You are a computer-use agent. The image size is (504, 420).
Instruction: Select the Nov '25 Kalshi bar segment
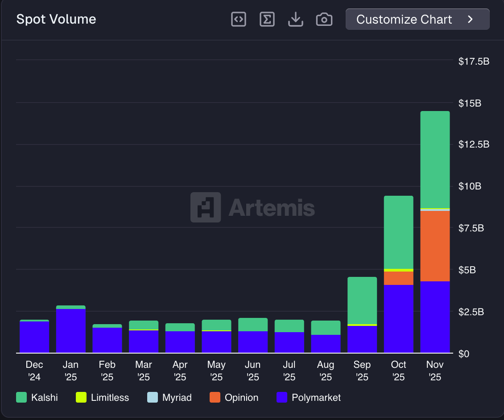435,159
